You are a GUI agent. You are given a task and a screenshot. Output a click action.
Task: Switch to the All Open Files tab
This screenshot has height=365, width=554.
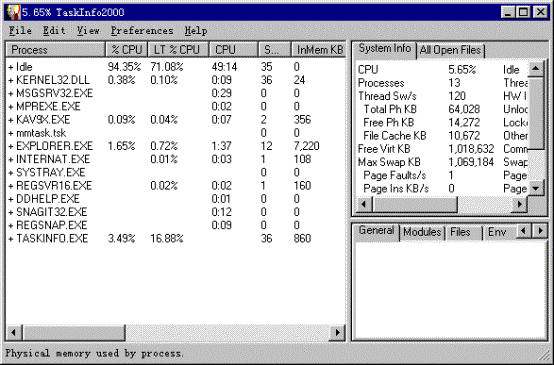[x=450, y=50]
